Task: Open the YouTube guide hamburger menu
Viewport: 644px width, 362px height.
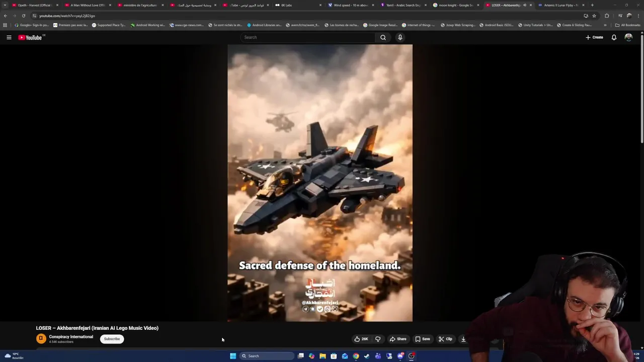Action: [9, 37]
